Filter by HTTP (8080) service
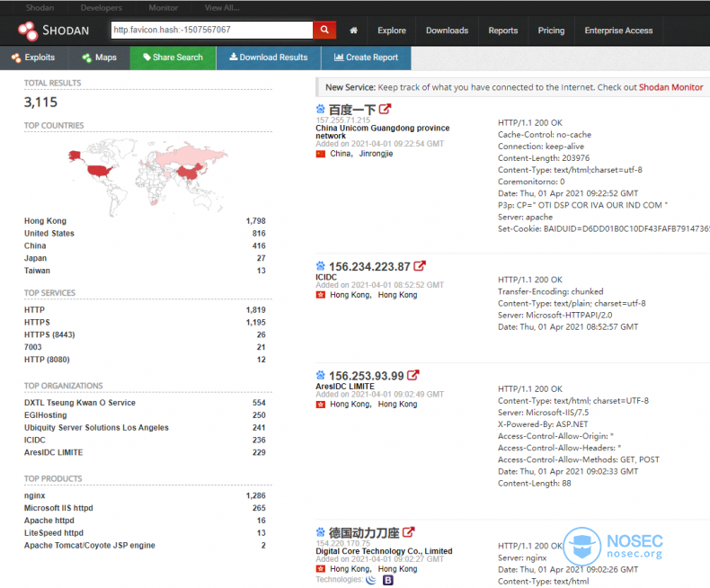710x588 pixels. click(x=47, y=360)
